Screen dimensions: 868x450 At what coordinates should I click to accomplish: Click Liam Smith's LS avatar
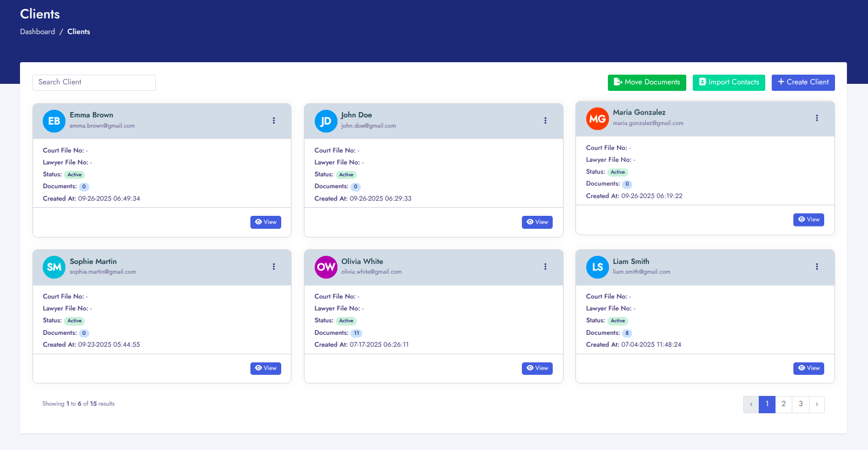597,267
